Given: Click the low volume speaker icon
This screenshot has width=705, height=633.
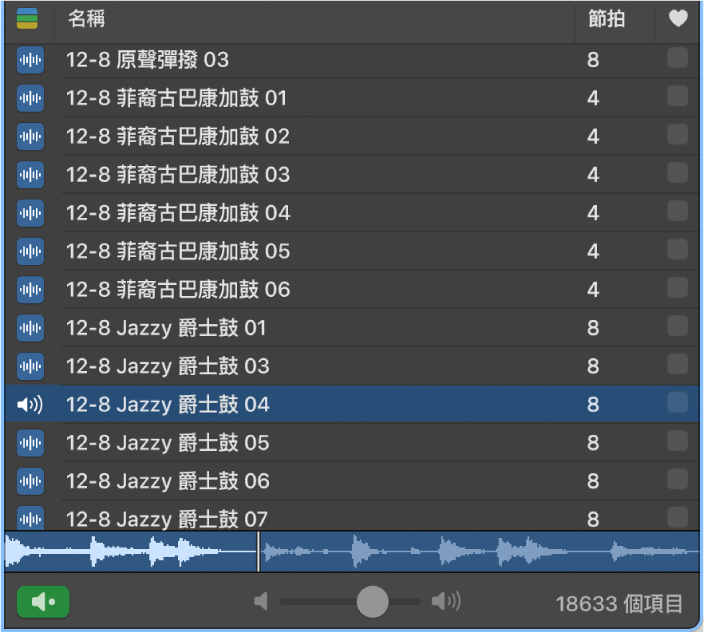Looking at the screenshot, I should pyautogui.click(x=261, y=601).
